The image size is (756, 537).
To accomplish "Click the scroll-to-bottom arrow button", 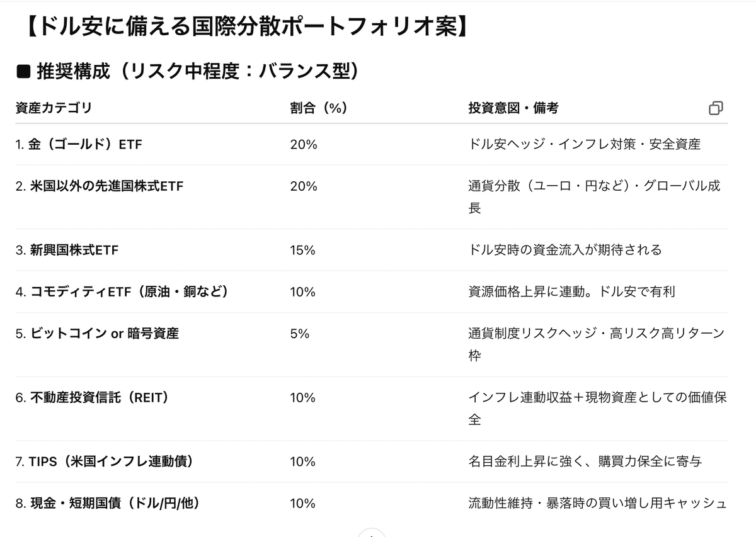I will (372, 534).
